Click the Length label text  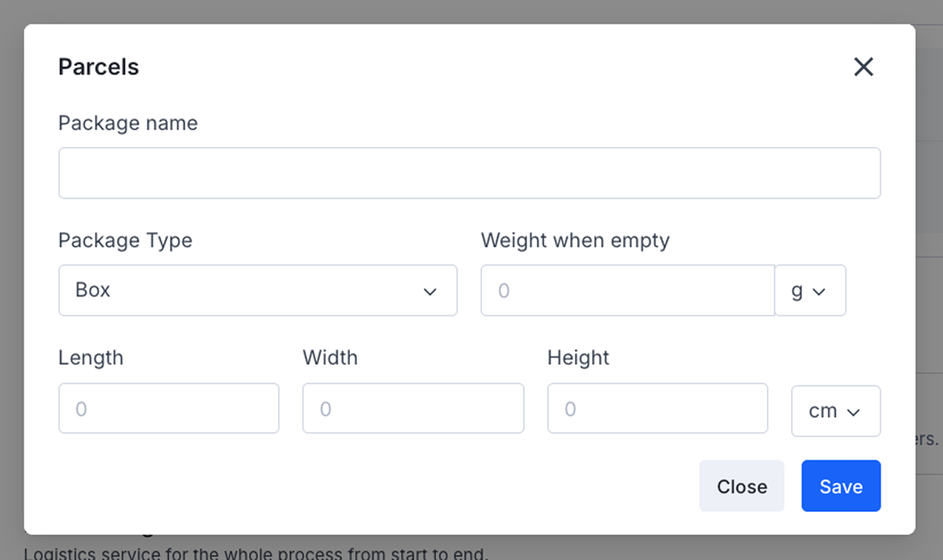(91, 358)
